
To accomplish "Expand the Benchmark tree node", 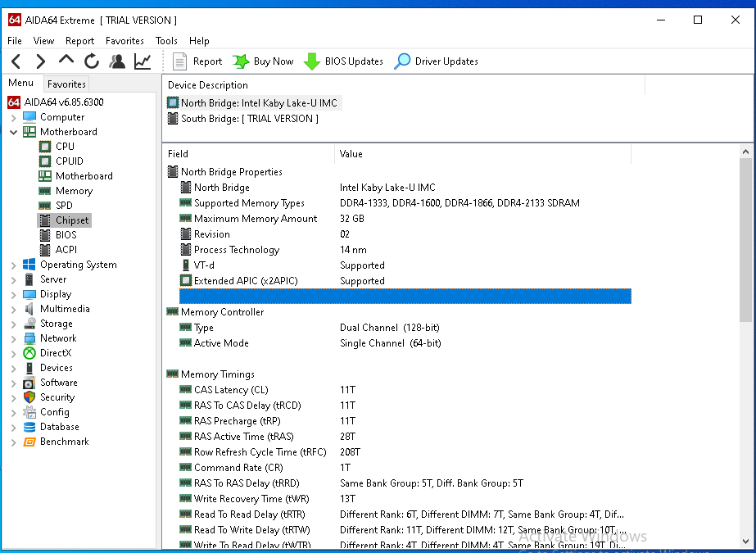I will tap(13, 442).
